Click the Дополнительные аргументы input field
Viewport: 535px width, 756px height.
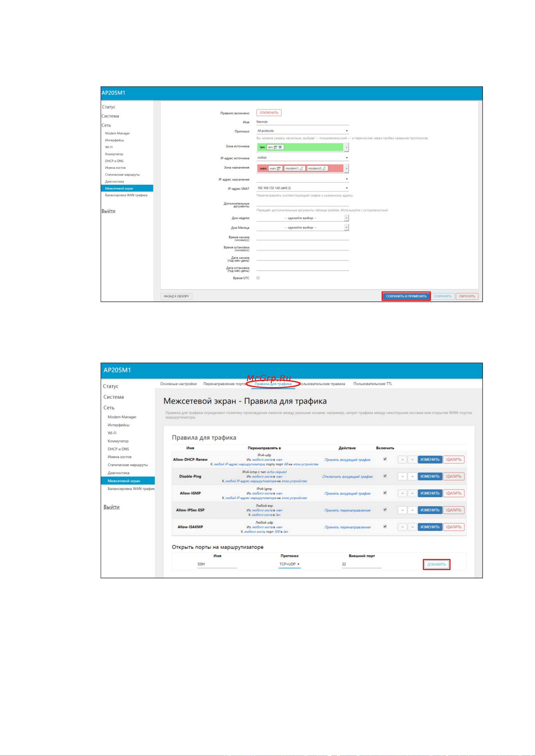(x=303, y=204)
